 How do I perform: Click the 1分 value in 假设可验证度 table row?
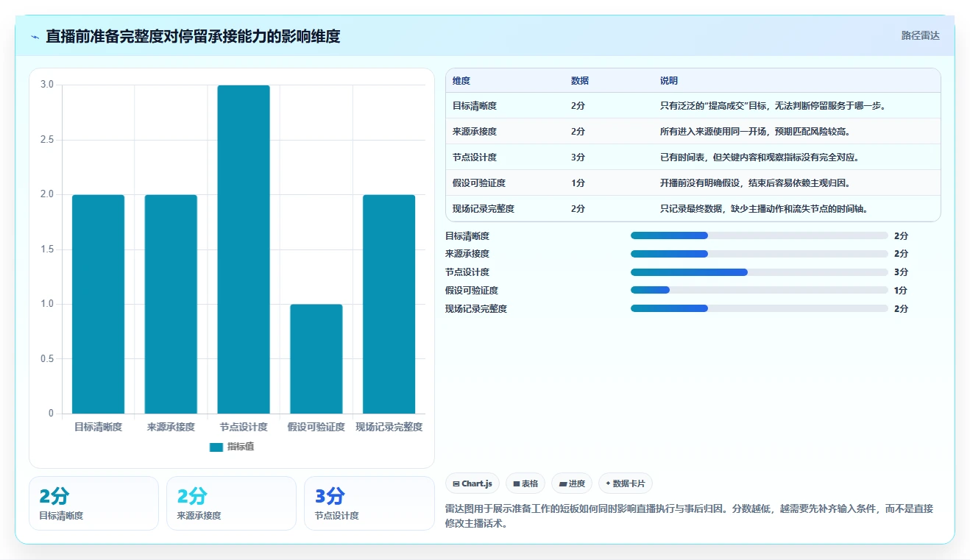coord(578,183)
